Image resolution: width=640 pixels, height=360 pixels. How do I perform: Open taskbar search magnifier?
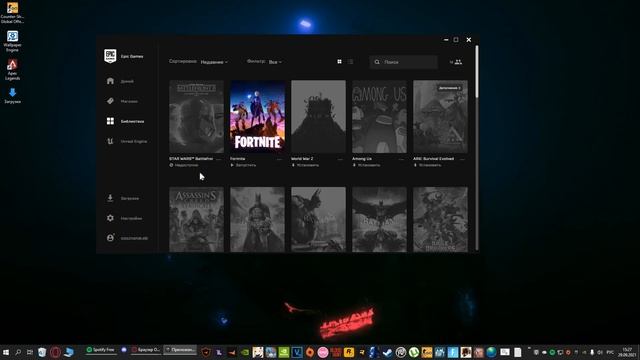[x=18, y=352]
